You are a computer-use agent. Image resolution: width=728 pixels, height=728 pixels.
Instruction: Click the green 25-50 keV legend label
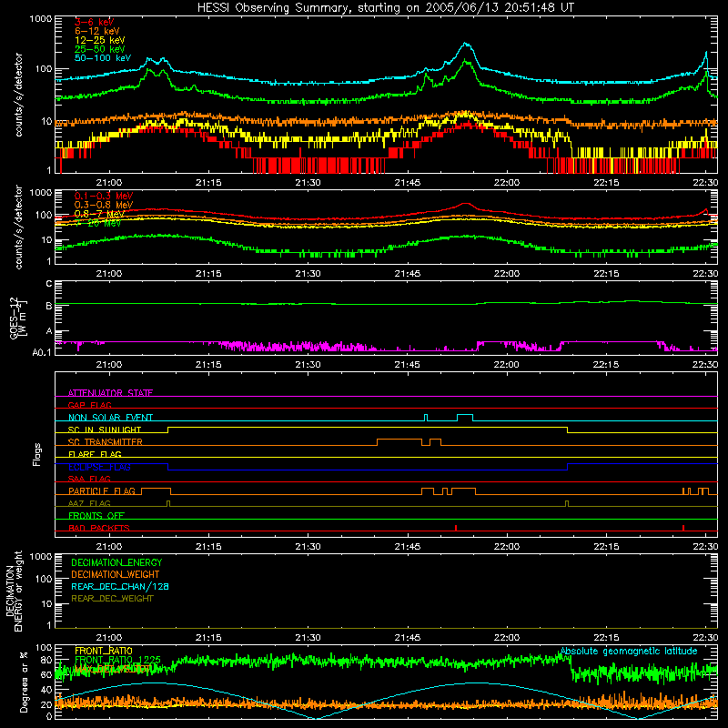(99, 49)
